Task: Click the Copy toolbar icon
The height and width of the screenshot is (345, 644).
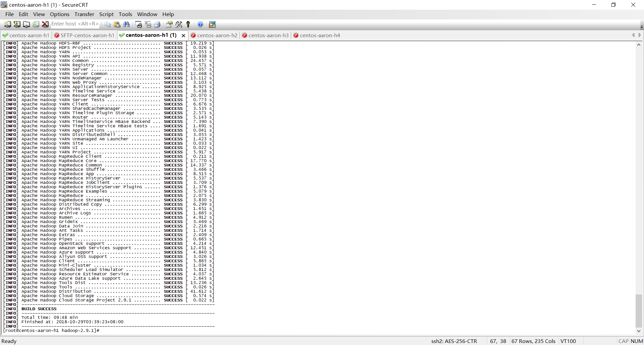Action: click(107, 24)
